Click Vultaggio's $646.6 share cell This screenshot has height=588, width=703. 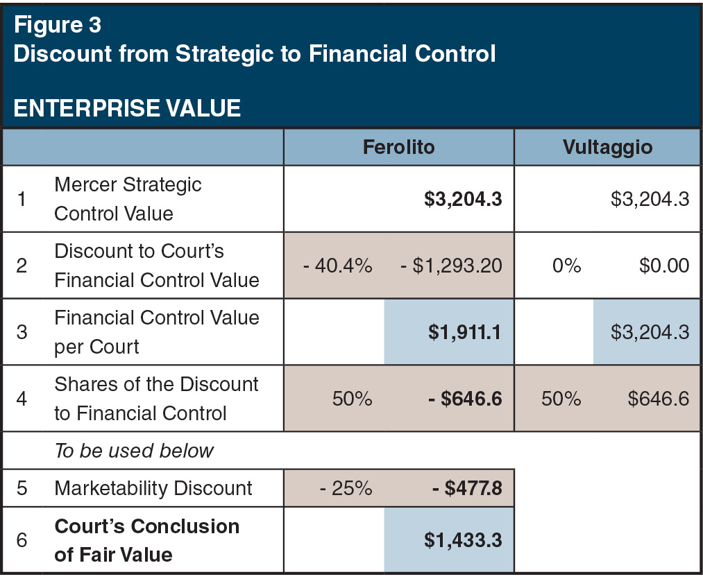(659, 399)
